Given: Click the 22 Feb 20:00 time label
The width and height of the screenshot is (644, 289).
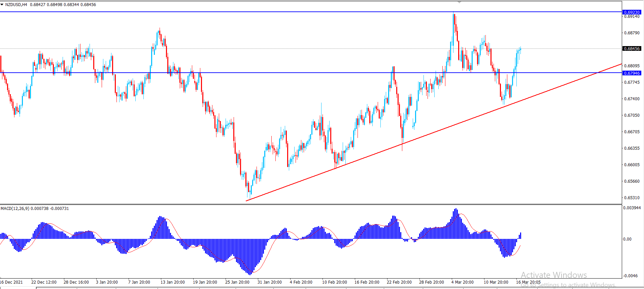Looking at the screenshot, I should 399,282.
